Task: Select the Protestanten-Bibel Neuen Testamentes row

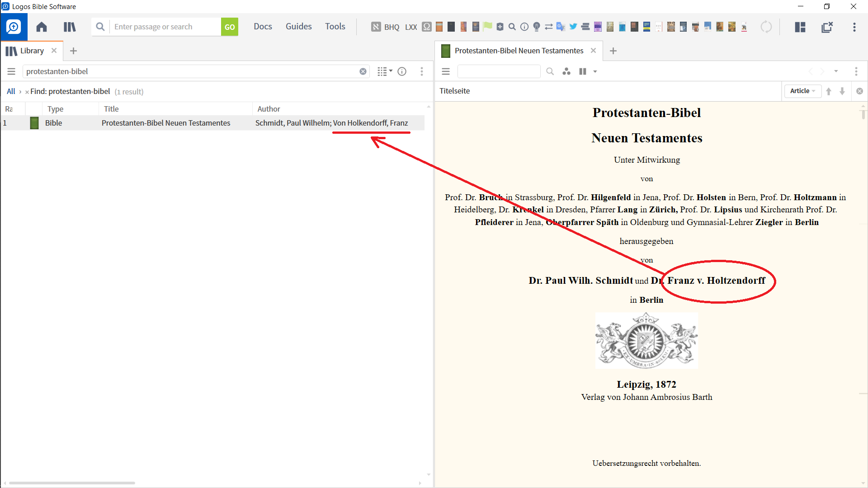Action: (x=212, y=123)
